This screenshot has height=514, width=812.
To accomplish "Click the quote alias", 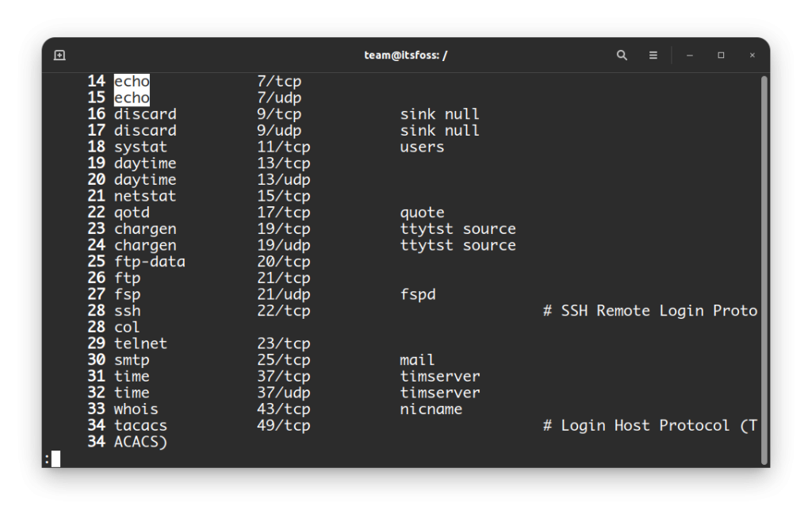I will click(x=422, y=213).
